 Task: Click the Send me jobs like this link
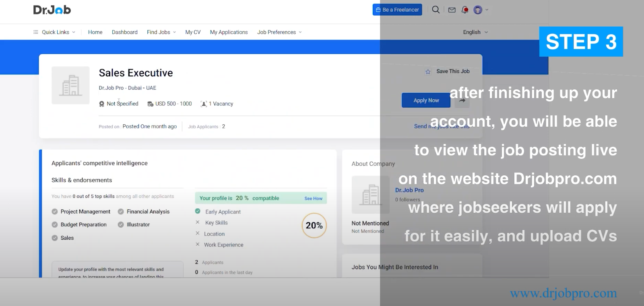442,126
